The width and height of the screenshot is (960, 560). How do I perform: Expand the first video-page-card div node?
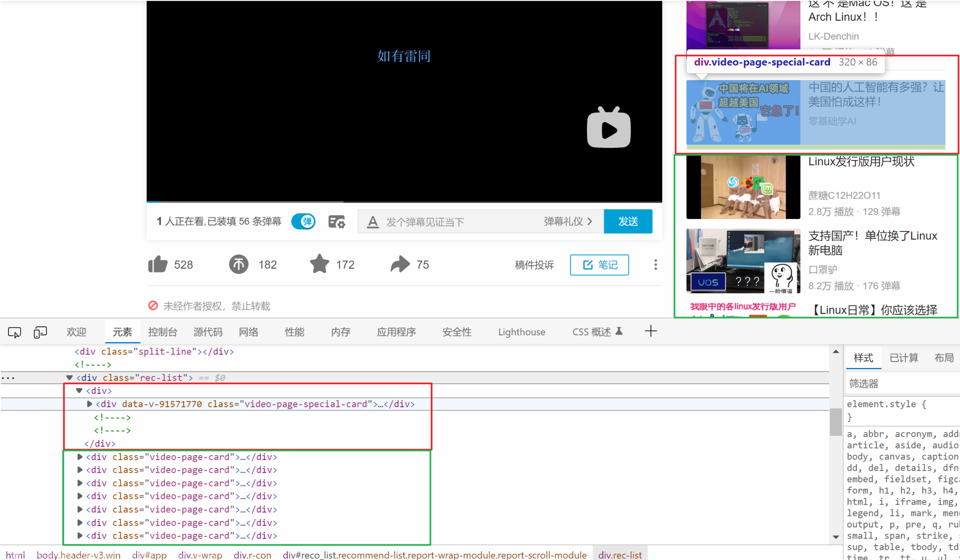pos(80,457)
